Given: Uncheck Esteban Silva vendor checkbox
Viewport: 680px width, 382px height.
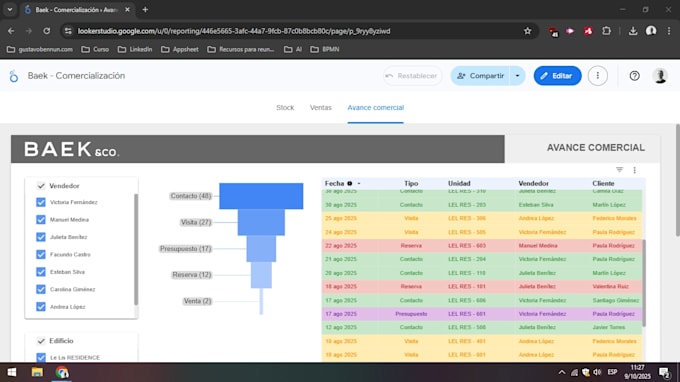Looking at the screenshot, I should pos(41,272).
